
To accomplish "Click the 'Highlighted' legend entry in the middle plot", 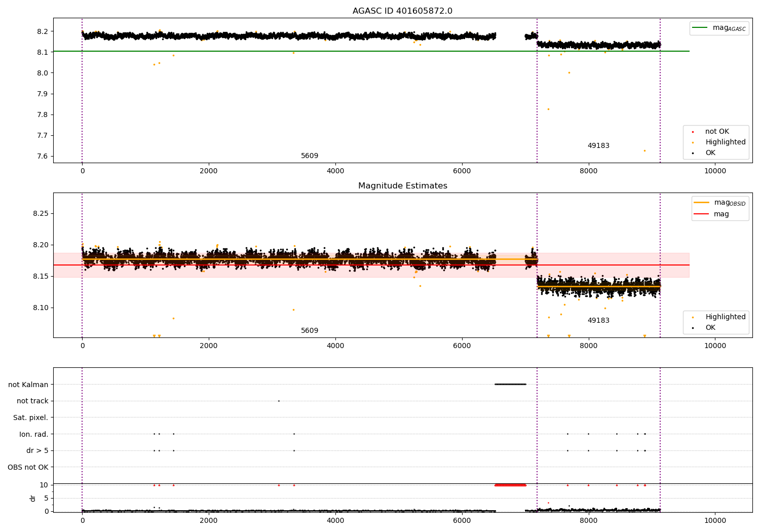I will pyautogui.click(x=719, y=317).
